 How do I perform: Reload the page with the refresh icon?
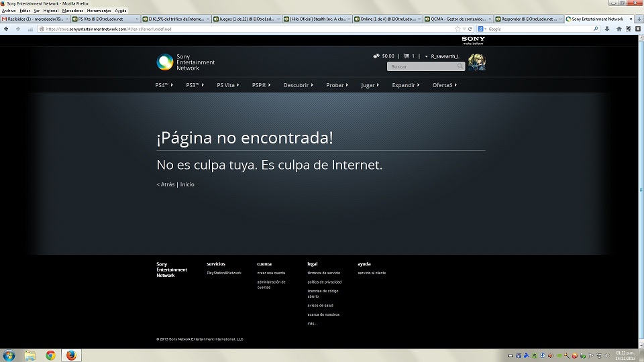(470, 29)
